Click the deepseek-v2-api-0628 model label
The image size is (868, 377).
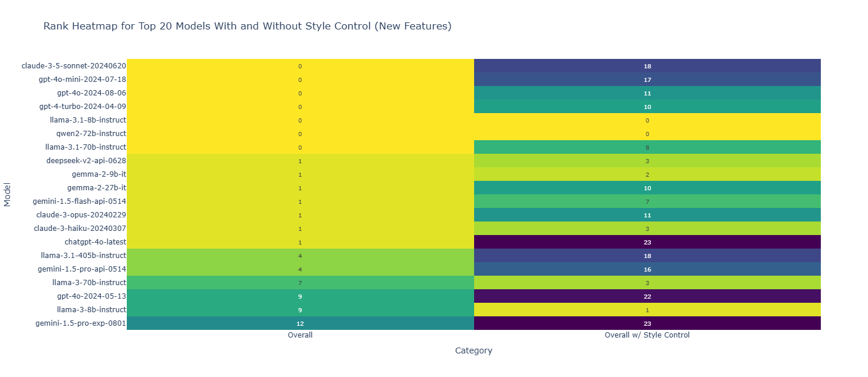click(x=86, y=161)
